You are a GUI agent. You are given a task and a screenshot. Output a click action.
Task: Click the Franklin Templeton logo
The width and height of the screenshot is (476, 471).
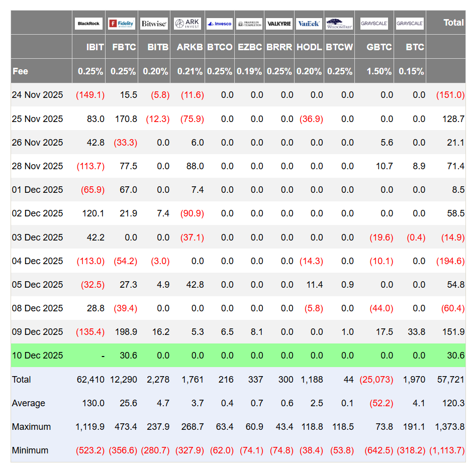coord(249,23)
